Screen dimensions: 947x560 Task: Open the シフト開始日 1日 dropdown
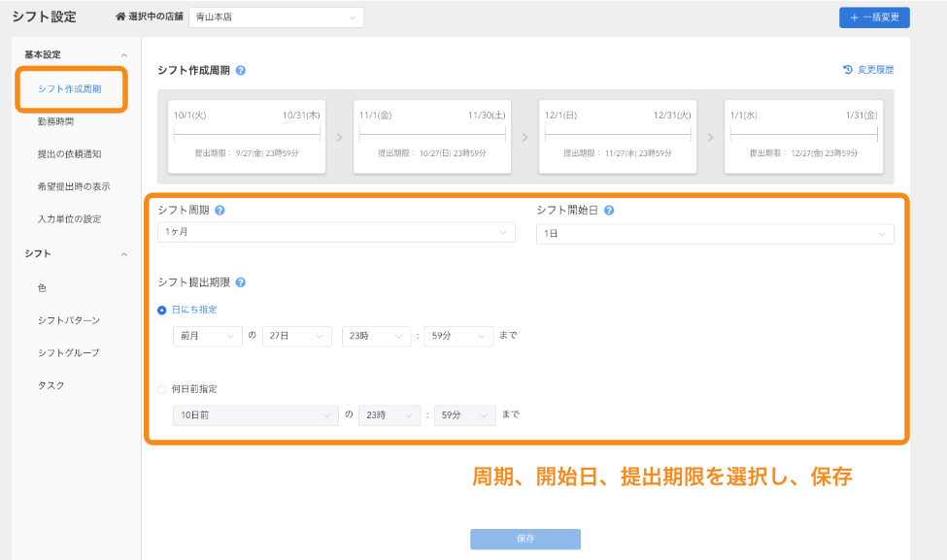click(x=715, y=234)
